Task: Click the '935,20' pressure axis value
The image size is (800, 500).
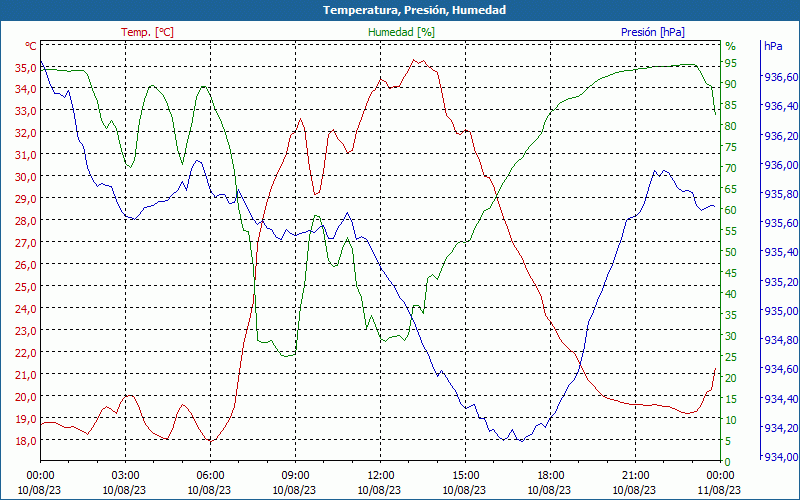Action: pyautogui.click(x=780, y=282)
